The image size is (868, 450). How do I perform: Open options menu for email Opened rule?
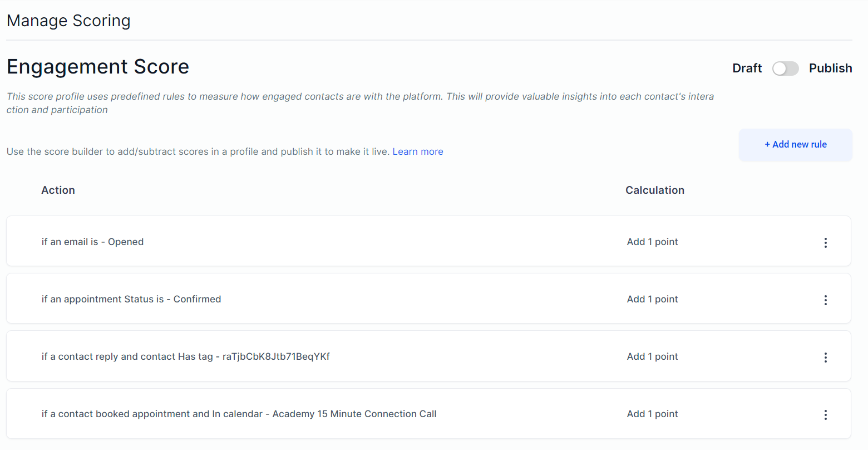click(x=825, y=242)
